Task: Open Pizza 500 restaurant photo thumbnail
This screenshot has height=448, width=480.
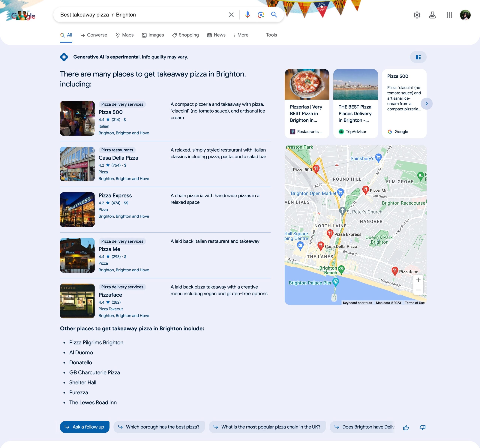Action: [x=77, y=118]
